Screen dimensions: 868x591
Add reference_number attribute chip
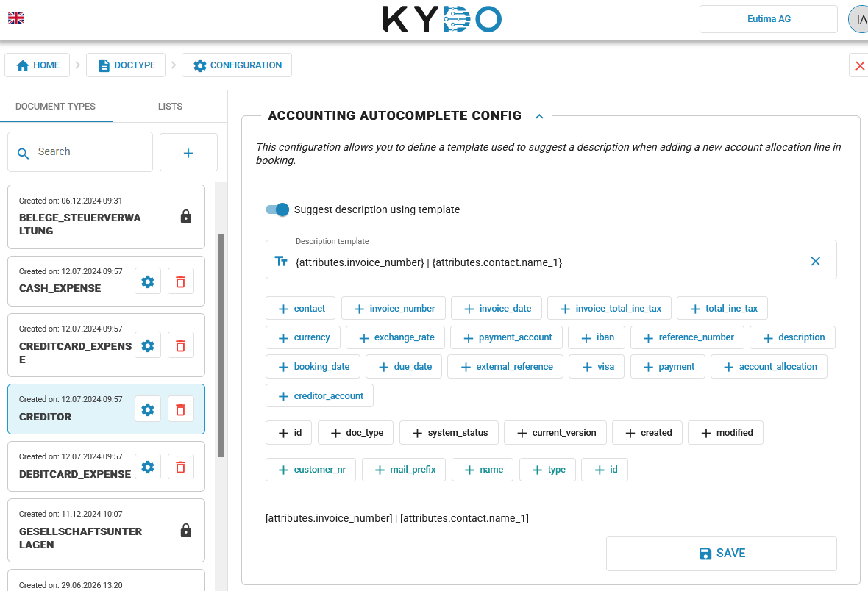click(x=687, y=337)
